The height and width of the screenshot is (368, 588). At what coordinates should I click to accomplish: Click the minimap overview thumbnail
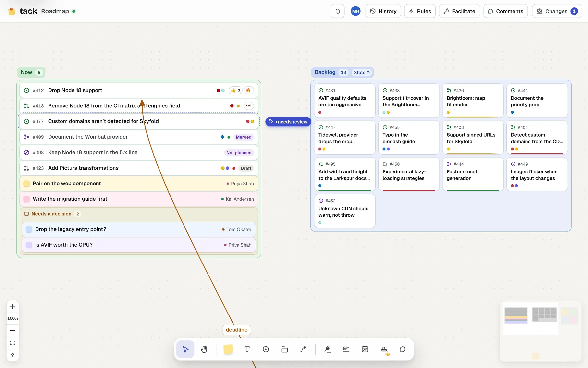(x=540, y=331)
